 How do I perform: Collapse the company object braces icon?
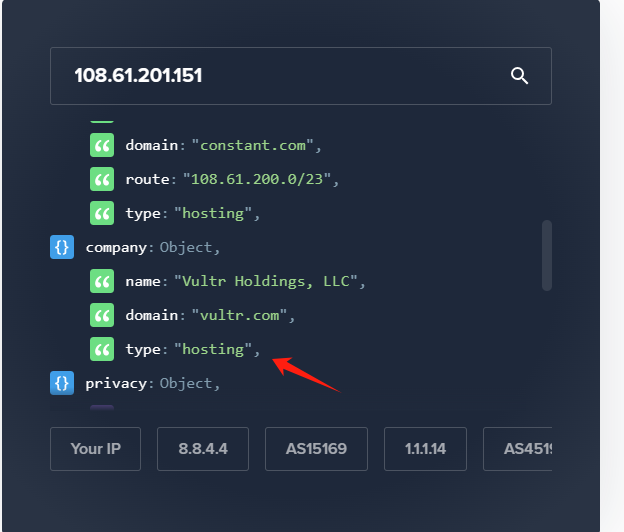tap(62, 247)
